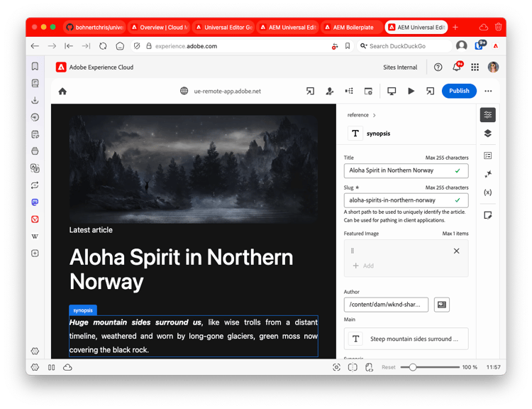Open the sidebar history icon

point(35,117)
